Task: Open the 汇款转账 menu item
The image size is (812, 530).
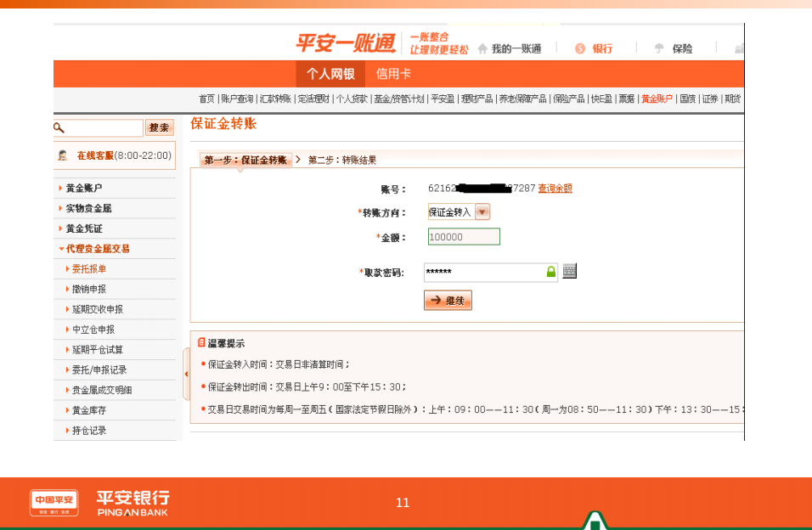Action: pos(275,99)
